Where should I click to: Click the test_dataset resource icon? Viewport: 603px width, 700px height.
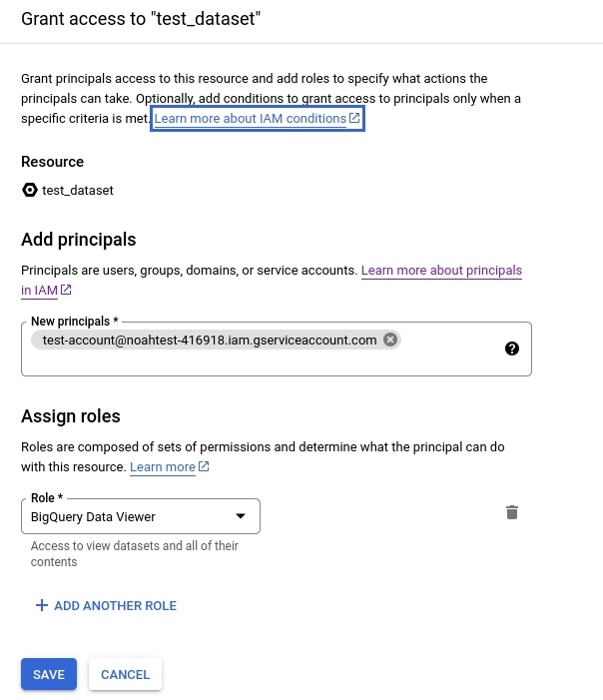(x=29, y=190)
